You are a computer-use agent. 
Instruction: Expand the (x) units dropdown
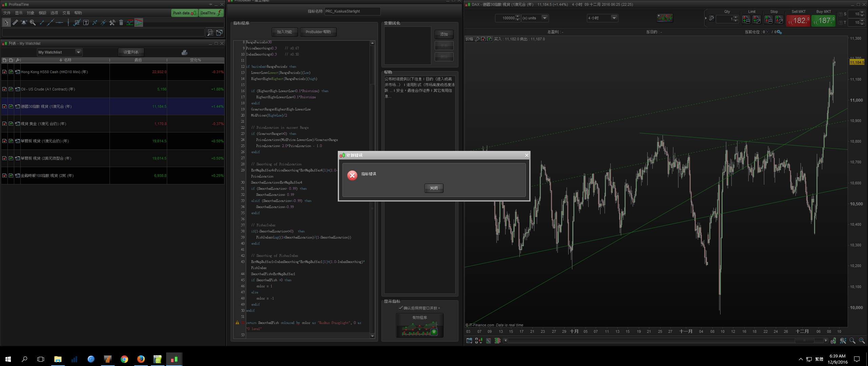[x=545, y=18]
